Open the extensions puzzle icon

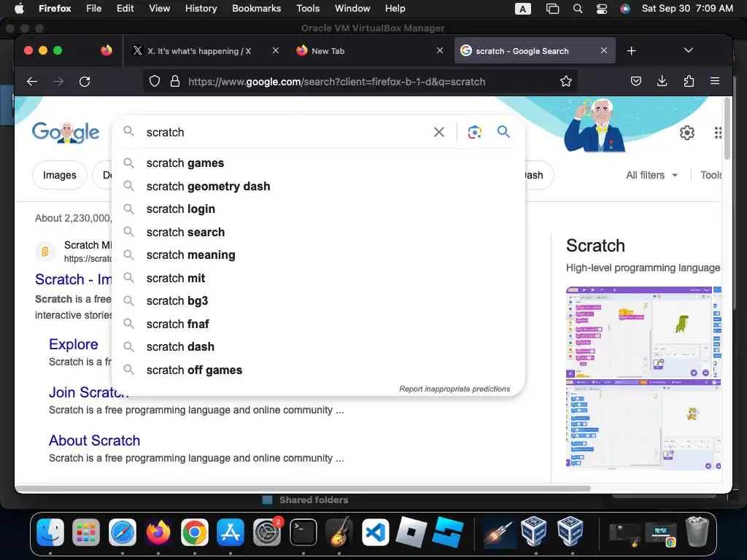pos(689,82)
